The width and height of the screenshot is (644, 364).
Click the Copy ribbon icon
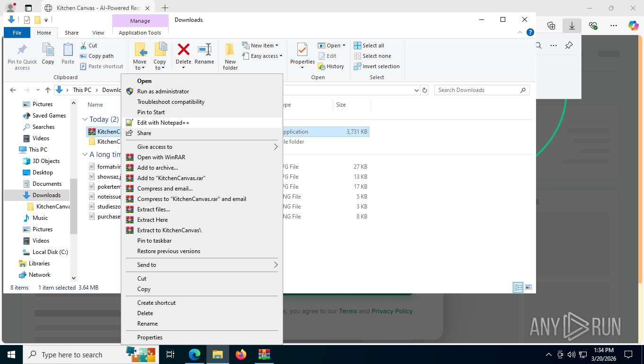pyautogui.click(x=48, y=50)
